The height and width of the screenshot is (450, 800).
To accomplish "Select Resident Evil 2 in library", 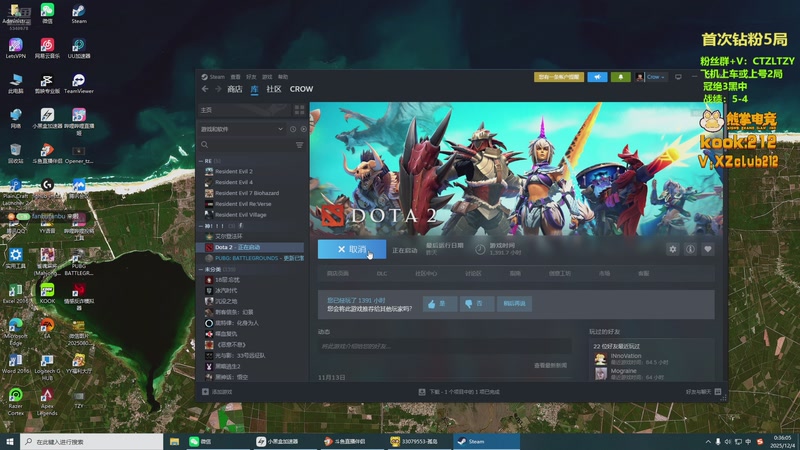I will (x=234, y=171).
